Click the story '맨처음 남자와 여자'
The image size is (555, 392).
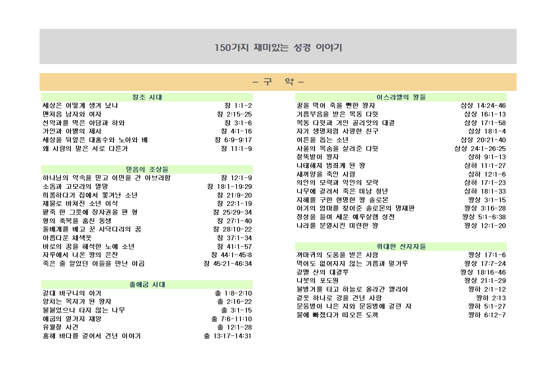(72, 114)
